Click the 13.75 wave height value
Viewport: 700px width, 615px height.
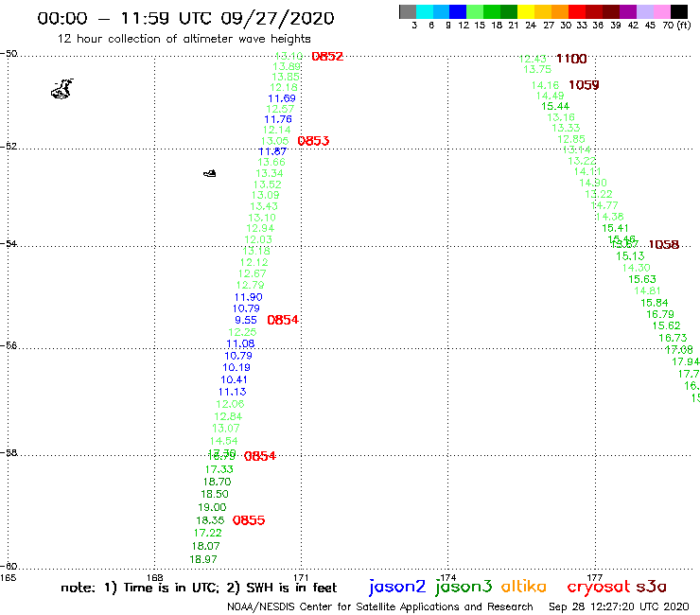(x=537, y=69)
